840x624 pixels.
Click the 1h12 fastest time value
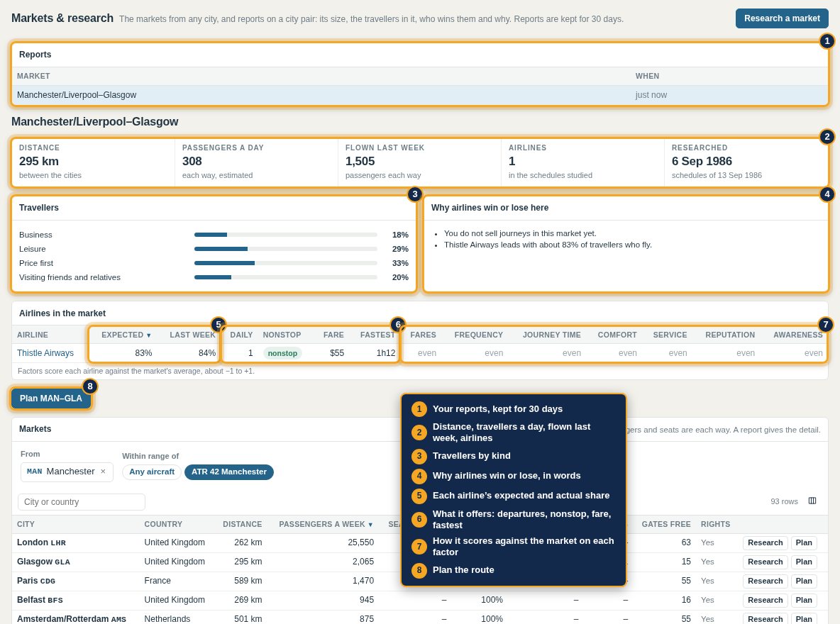click(x=386, y=353)
